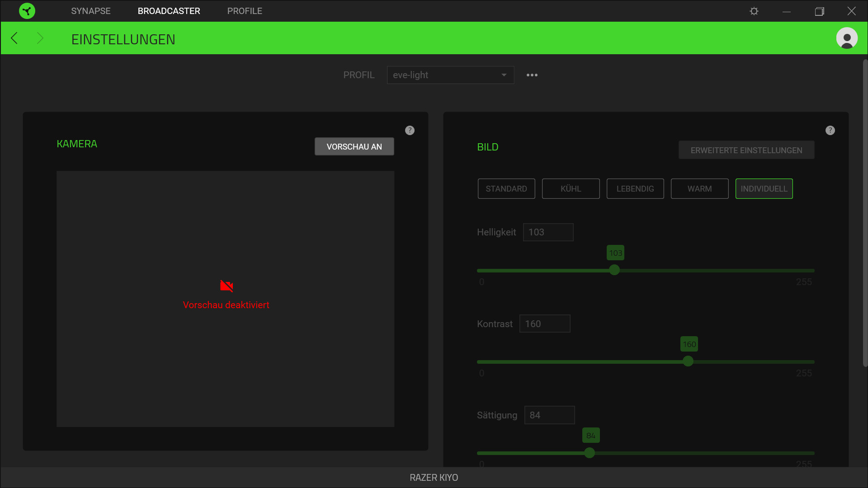
Task: Open the user account avatar
Action: click(846, 38)
